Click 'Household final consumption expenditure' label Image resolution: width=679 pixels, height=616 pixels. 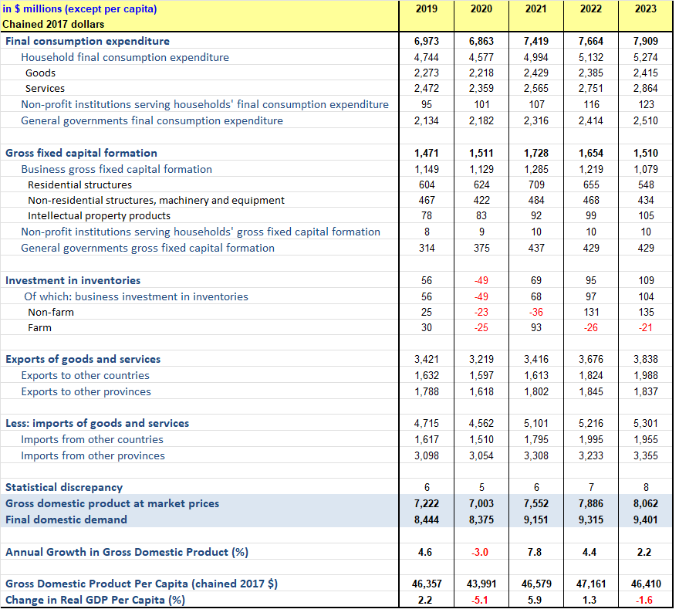coord(125,57)
